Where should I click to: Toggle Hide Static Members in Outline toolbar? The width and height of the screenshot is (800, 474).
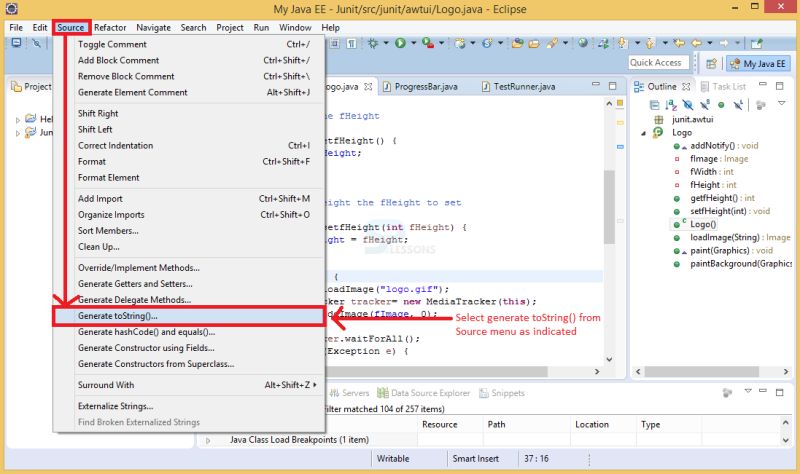[x=705, y=105]
